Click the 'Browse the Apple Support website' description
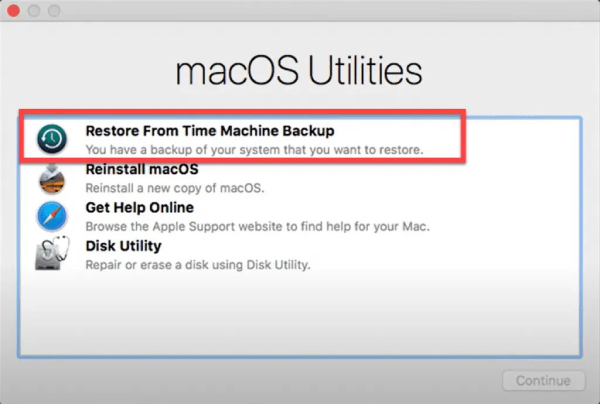The image size is (600, 404). (257, 226)
